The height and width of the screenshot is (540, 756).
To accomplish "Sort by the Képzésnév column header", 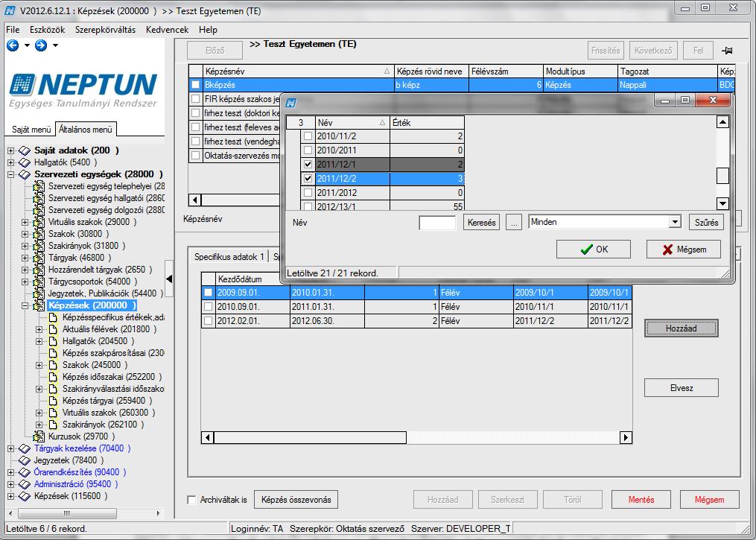I will click(298, 72).
